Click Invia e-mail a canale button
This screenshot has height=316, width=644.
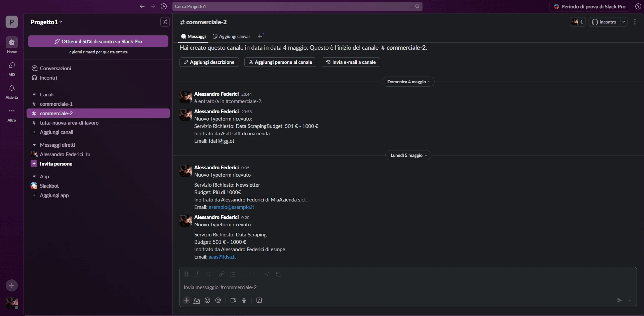351,62
